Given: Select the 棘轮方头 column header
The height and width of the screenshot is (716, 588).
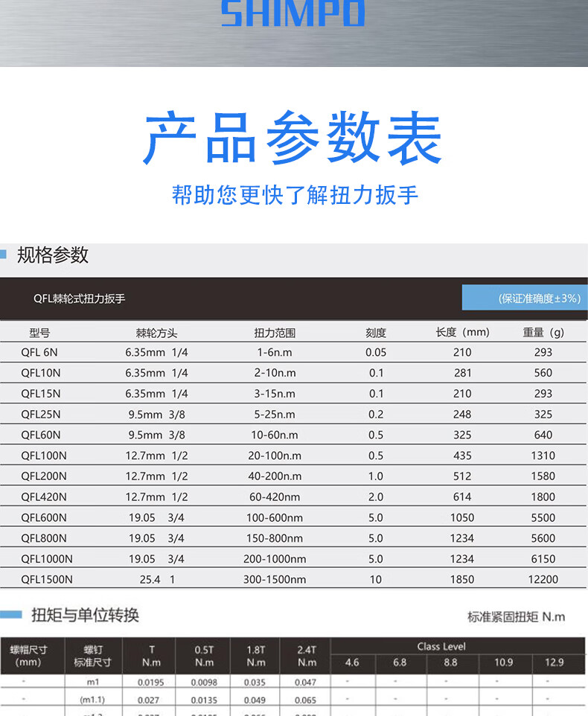Looking at the screenshot, I should pos(156,333).
